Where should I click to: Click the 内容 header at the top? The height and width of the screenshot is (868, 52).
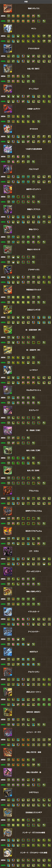point(26,2)
